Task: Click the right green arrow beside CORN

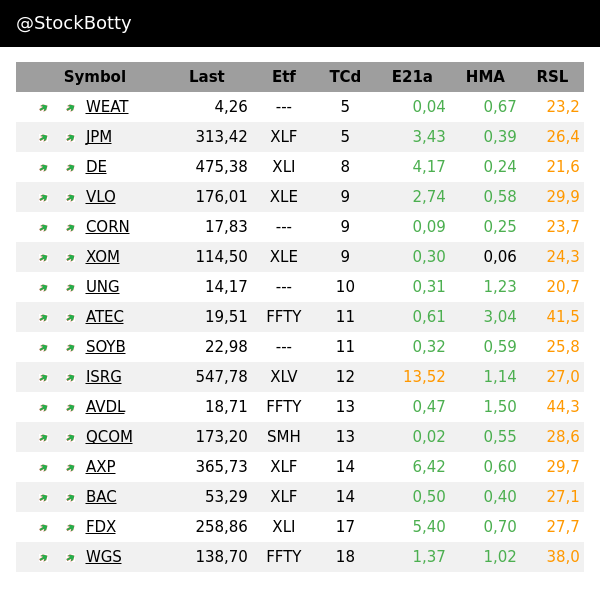Action: 70,228
